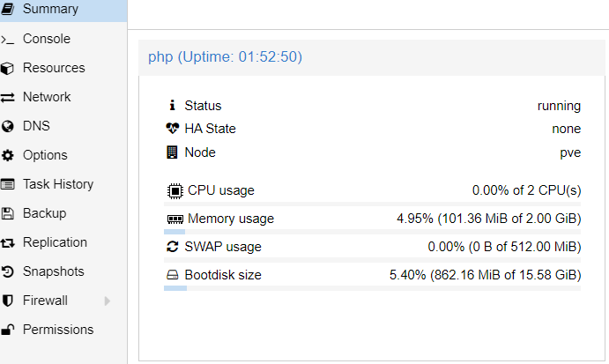
Task: Click the Memory usage progress bar
Action: tap(372, 232)
